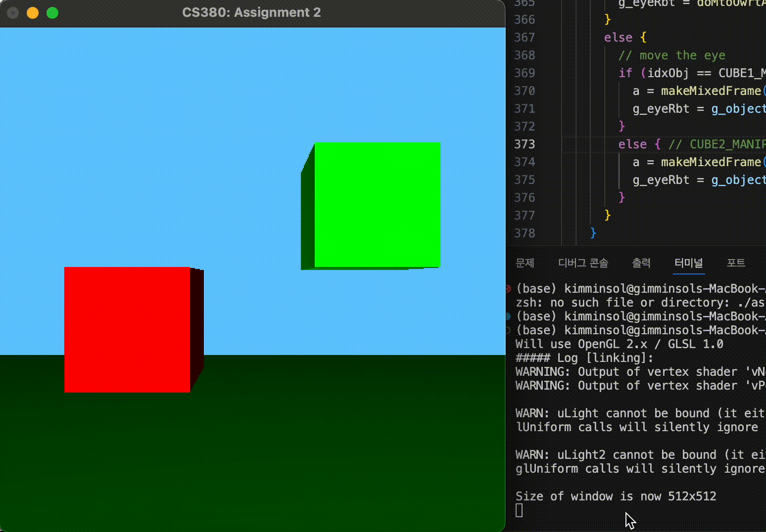This screenshot has height=532, width=766.
Task: Click the red failed-command indicator in the terminal
Action: click(508, 289)
